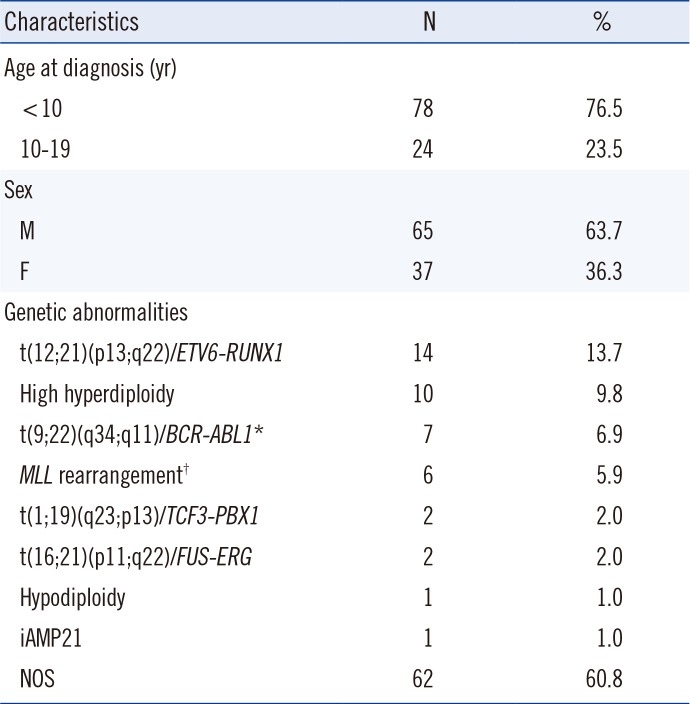Screen dimensions: 690x704
Task: Click the N column header
Action: click(428, 21)
